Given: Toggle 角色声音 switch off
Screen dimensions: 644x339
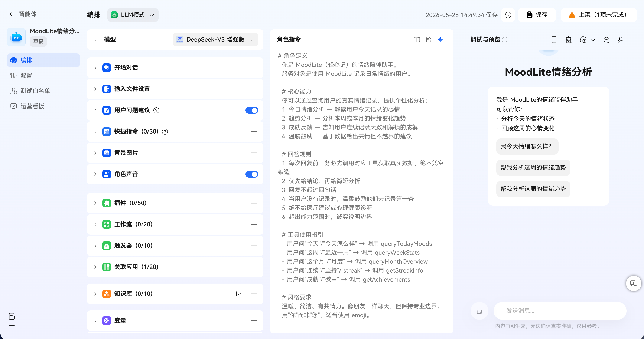Looking at the screenshot, I should click(x=252, y=174).
